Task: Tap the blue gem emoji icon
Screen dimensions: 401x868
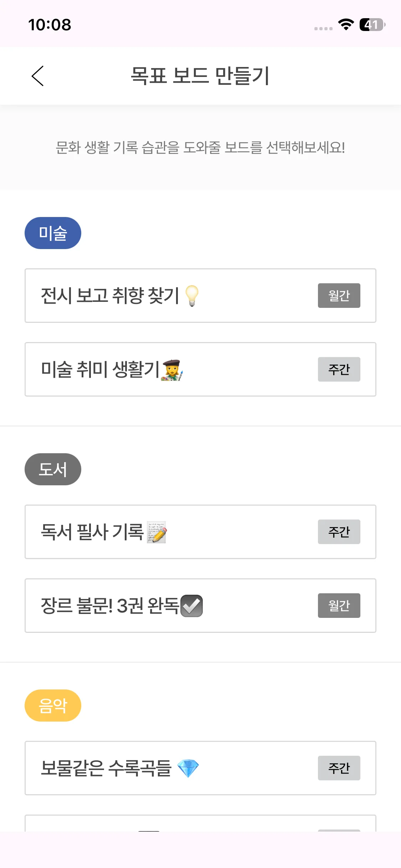Action: [x=188, y=768]
